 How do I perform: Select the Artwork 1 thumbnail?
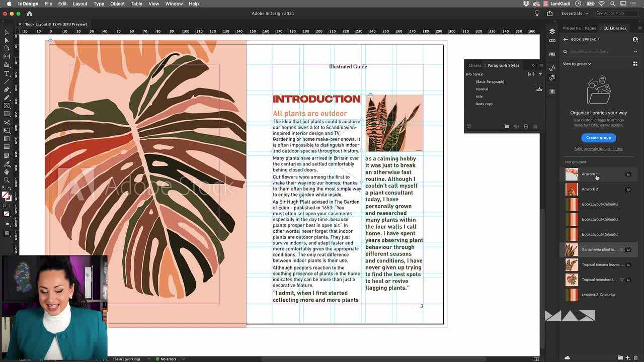coord(572,174)
